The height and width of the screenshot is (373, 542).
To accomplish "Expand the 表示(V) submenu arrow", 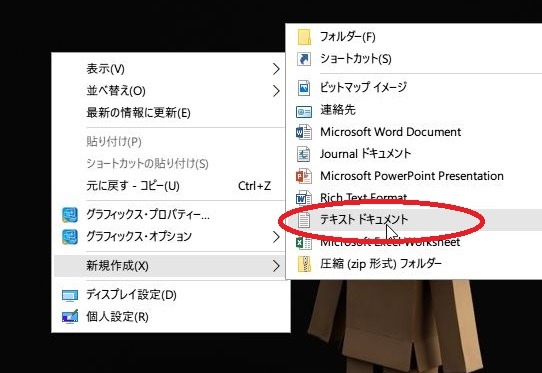I will (x=275, y=69).
